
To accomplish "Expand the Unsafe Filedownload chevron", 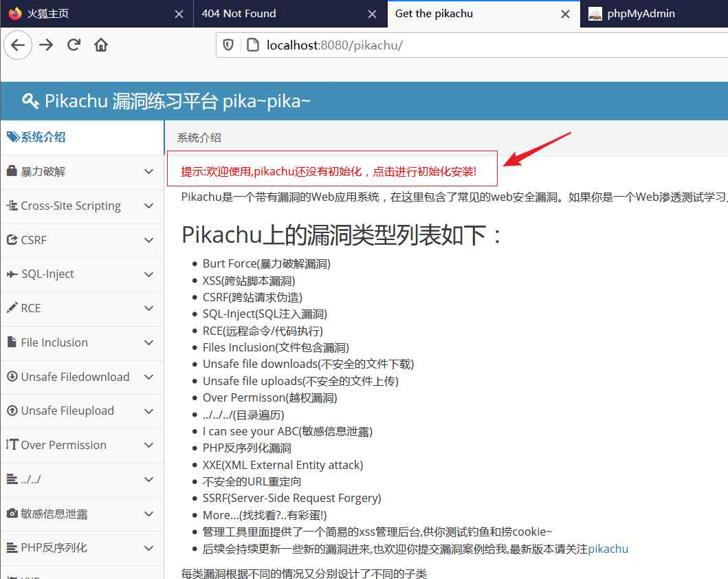I will [x=148, y=377].
